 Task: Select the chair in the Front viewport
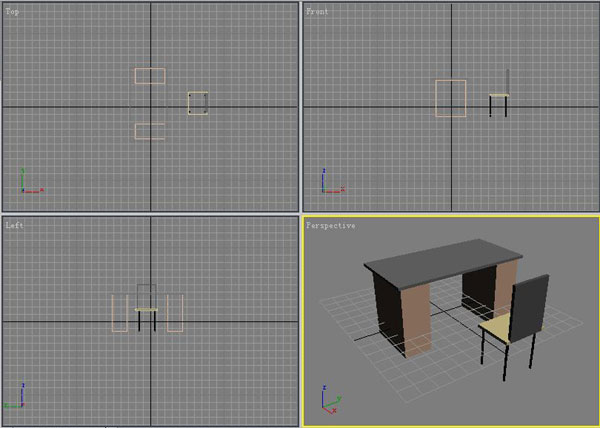499,94
